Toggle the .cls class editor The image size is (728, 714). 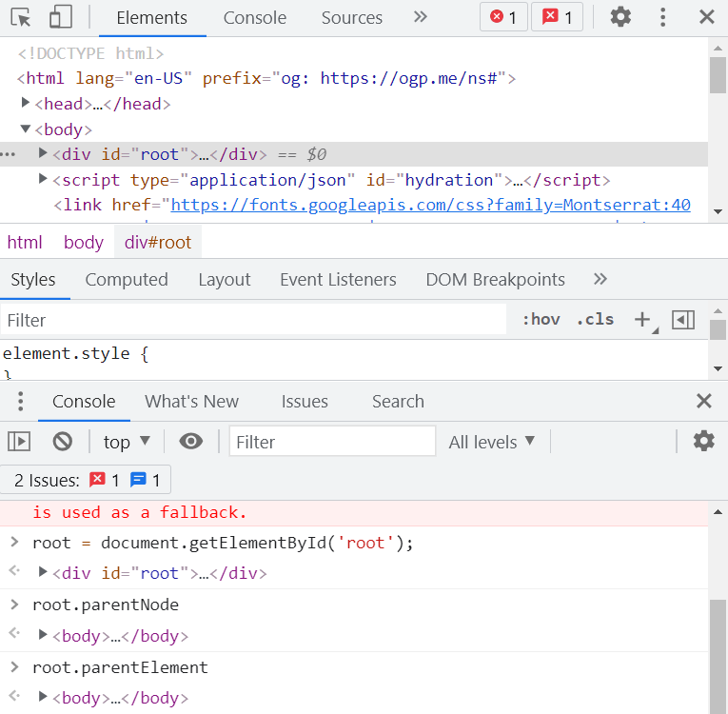point(595,320)
